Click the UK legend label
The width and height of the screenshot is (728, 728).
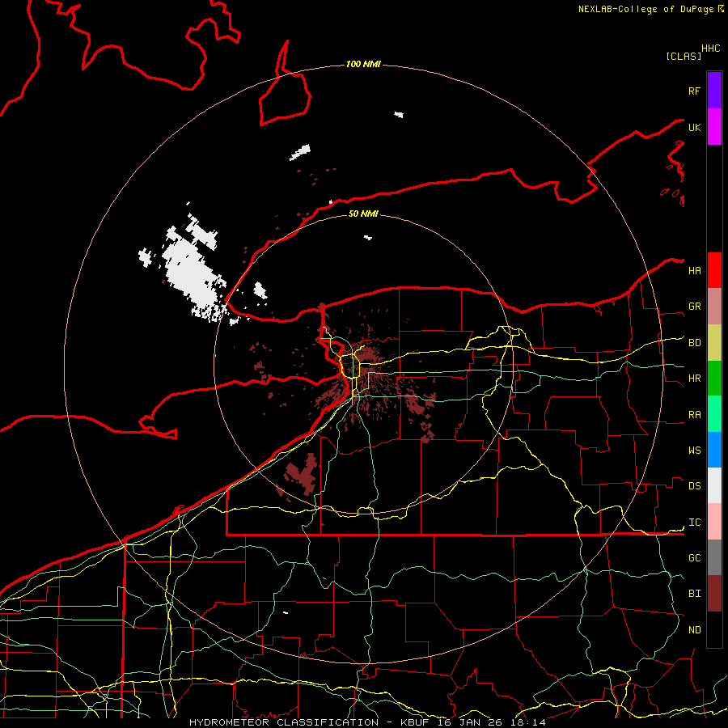pos(694,127)
